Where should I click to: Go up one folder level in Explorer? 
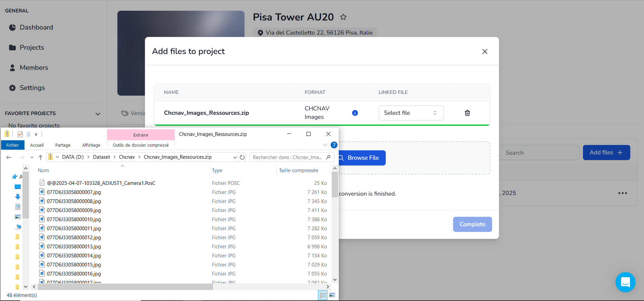[41, 157]
